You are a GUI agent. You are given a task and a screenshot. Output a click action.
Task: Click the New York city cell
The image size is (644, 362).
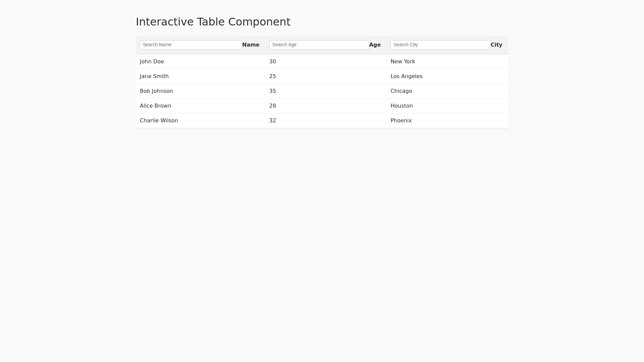[x=402, y=62]
